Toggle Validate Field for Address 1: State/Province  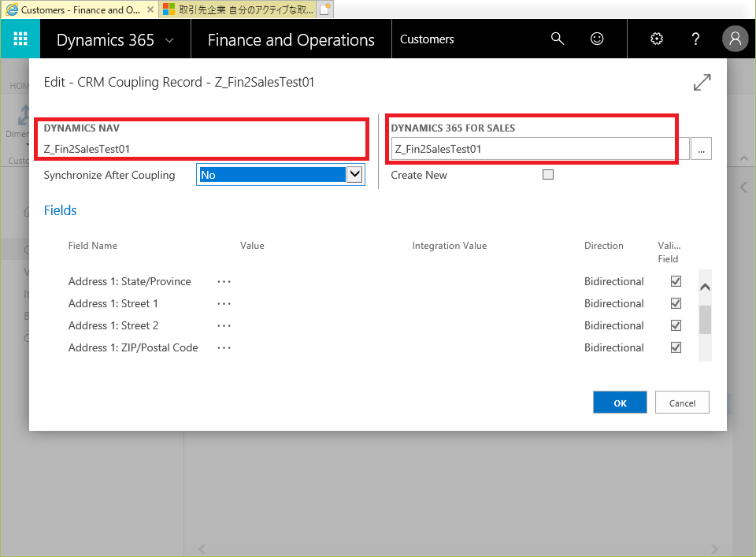(x=676, y=281)
